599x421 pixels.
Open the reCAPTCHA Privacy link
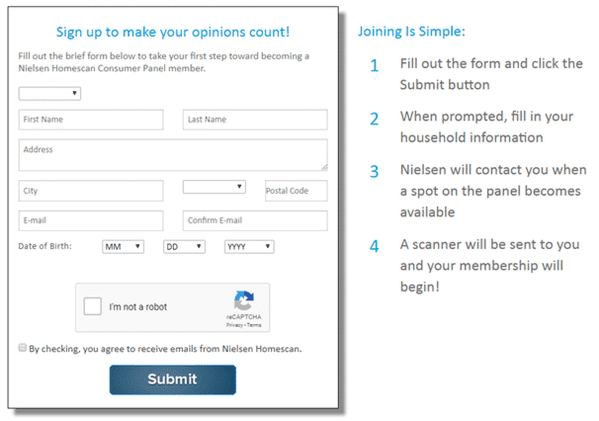[x=234, y=325]
